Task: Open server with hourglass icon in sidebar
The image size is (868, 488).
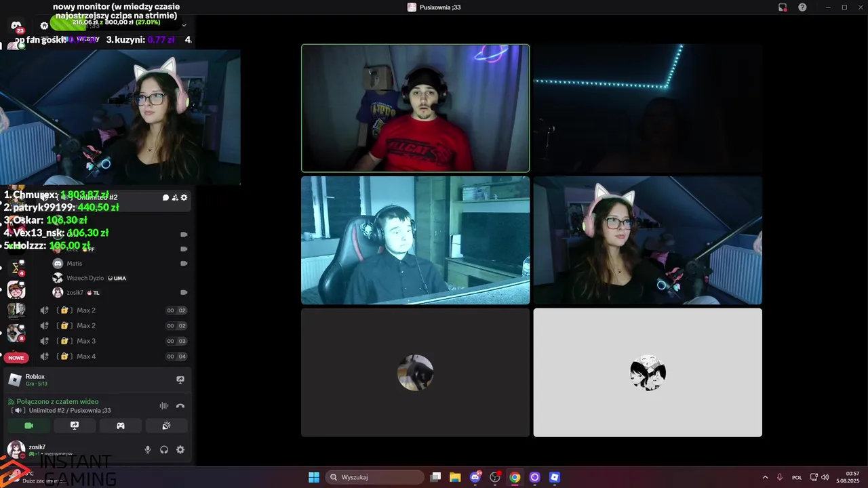Action: [16, 268]
